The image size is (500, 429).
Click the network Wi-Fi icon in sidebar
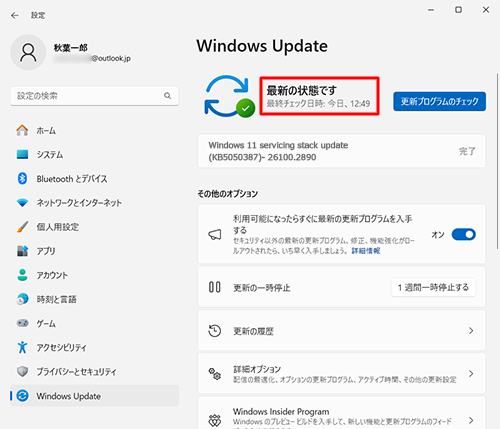click(x=22, y=203)
